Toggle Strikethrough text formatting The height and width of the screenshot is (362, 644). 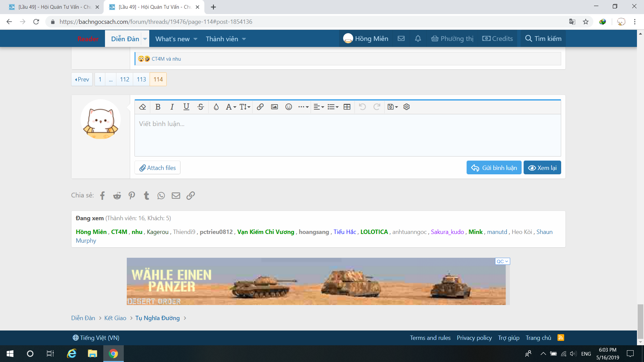(x=201, y=107)
